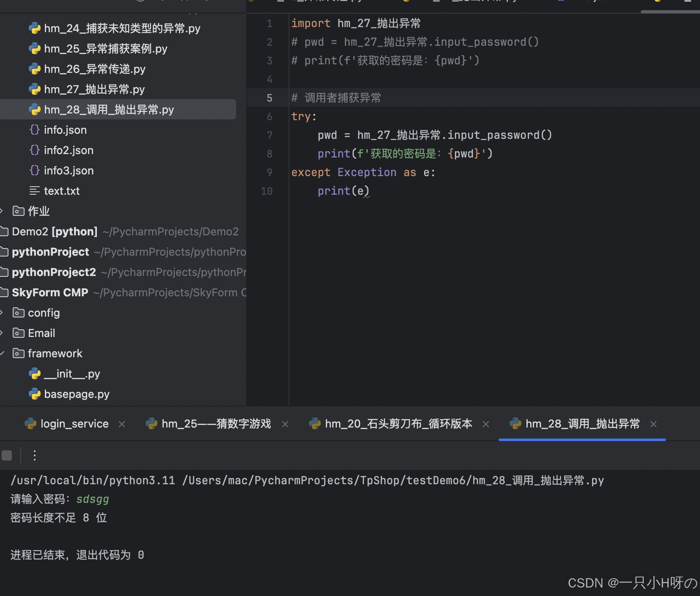
Task: Click JSON braces icon of info2.json
Action: coord(35,150)
